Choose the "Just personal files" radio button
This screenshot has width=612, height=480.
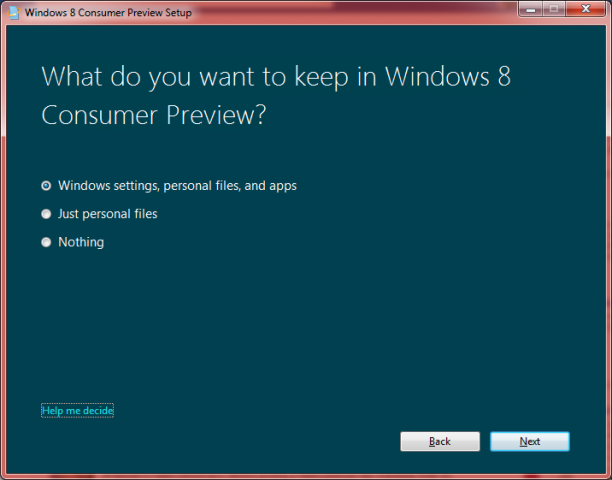tap(46, 214)
